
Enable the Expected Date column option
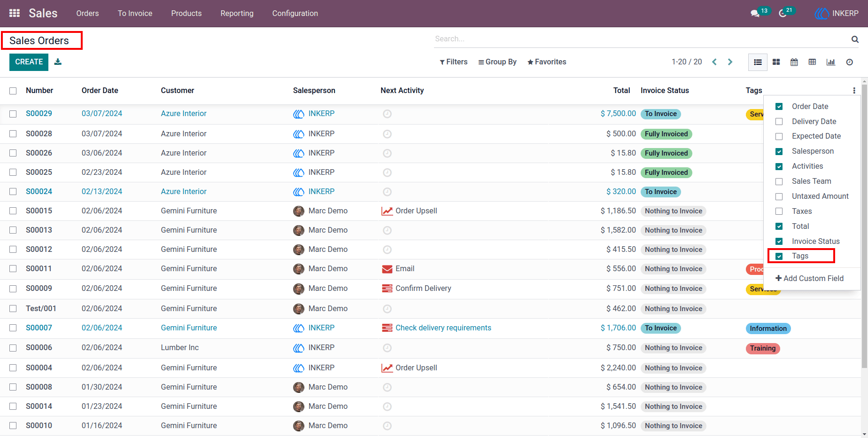[x=779, y=136]
